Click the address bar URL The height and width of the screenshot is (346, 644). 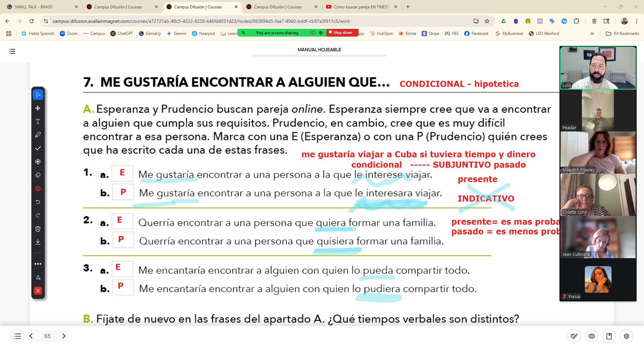[201, 21]
